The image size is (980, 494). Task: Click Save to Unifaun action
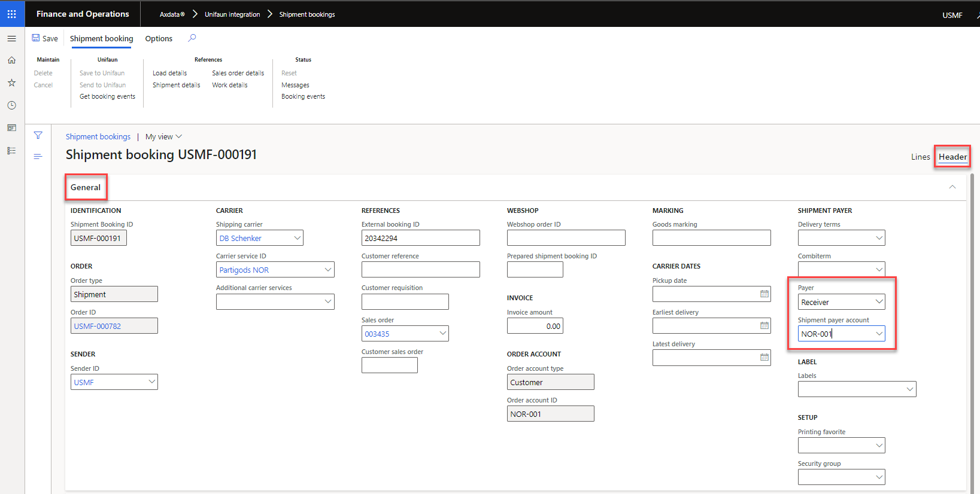(x=102, y=73)
